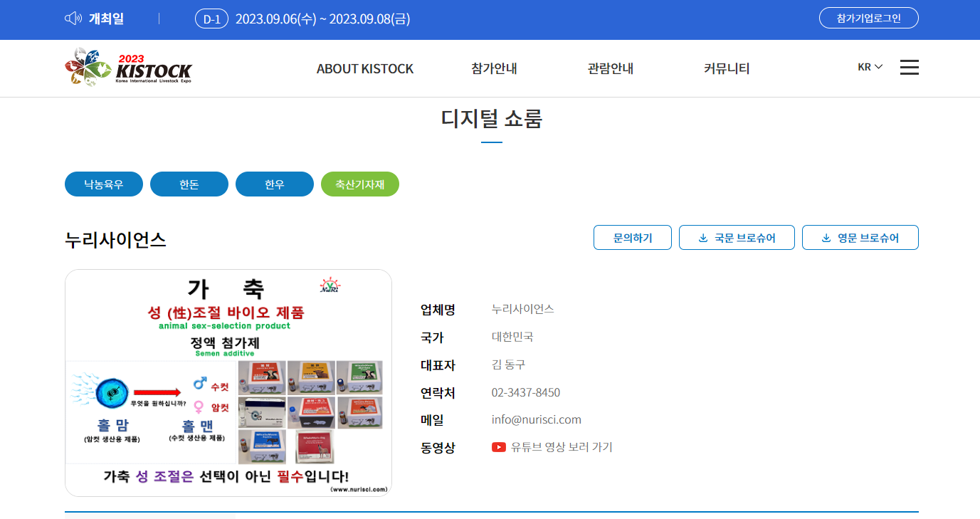Click the info@nurisci.com email
Viewport: 980px width, 519px height.
537,419
